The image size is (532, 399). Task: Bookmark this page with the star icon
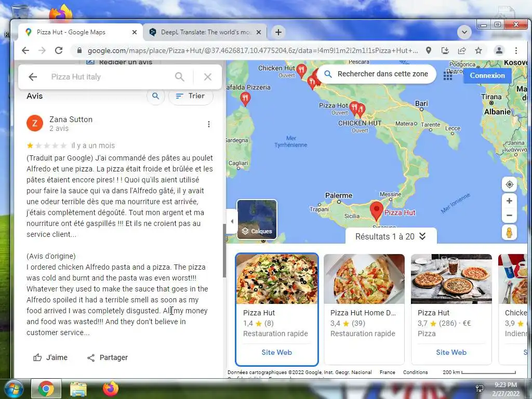coord(478,50)
